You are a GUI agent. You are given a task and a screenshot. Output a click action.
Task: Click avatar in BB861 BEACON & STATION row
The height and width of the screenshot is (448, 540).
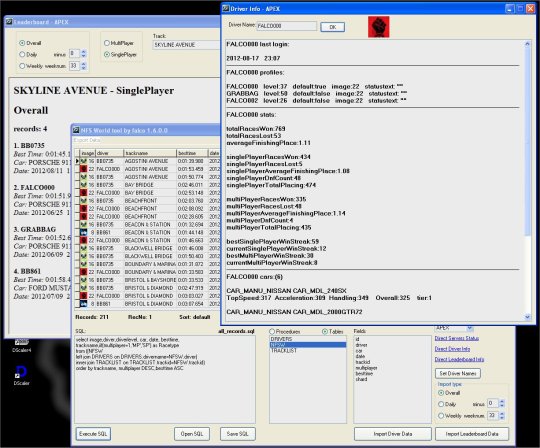83,232
